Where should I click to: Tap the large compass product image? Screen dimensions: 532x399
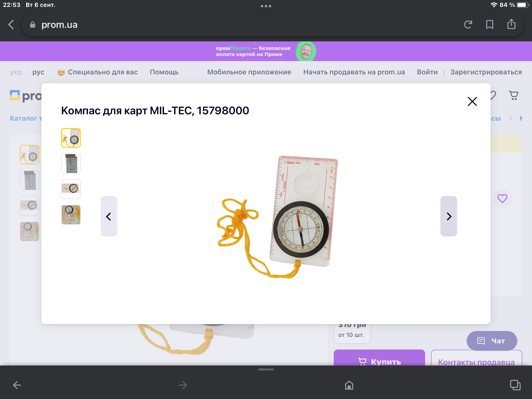[278, 217]
